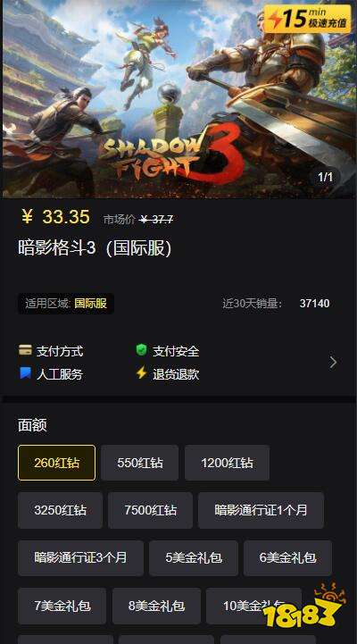Viewport: 357px width, 644px height.
Task: Select the 550红钻 denomination
Action: [x=140, y=463]
